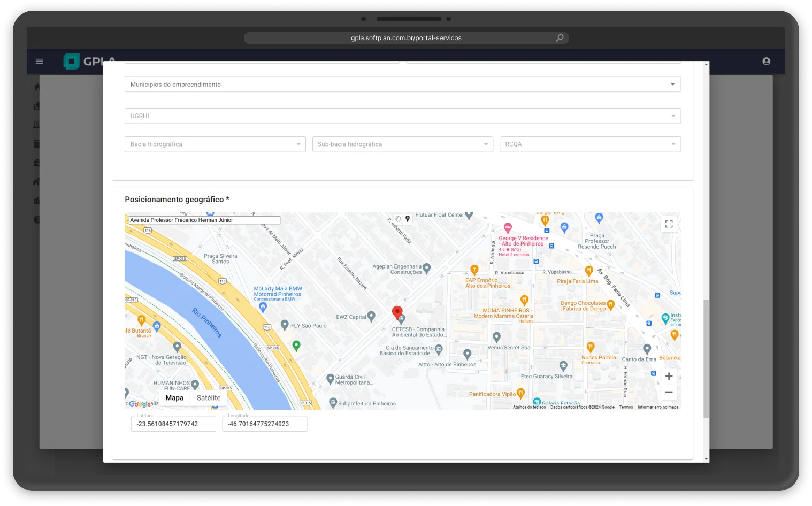Image resolution: width=812 pixels, height=506 pixels.
Task: Zoom in on the map
Action: (x=669, y=377)
